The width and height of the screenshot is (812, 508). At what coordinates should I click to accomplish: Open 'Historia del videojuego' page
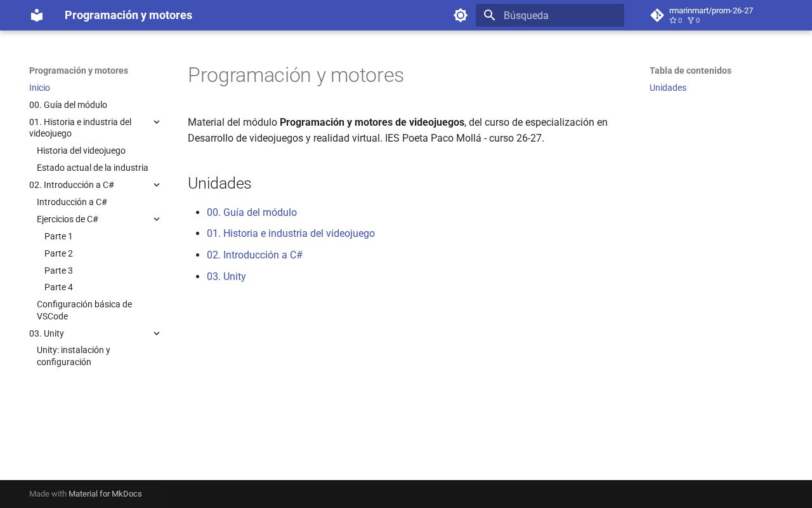[x=81, y=150]
